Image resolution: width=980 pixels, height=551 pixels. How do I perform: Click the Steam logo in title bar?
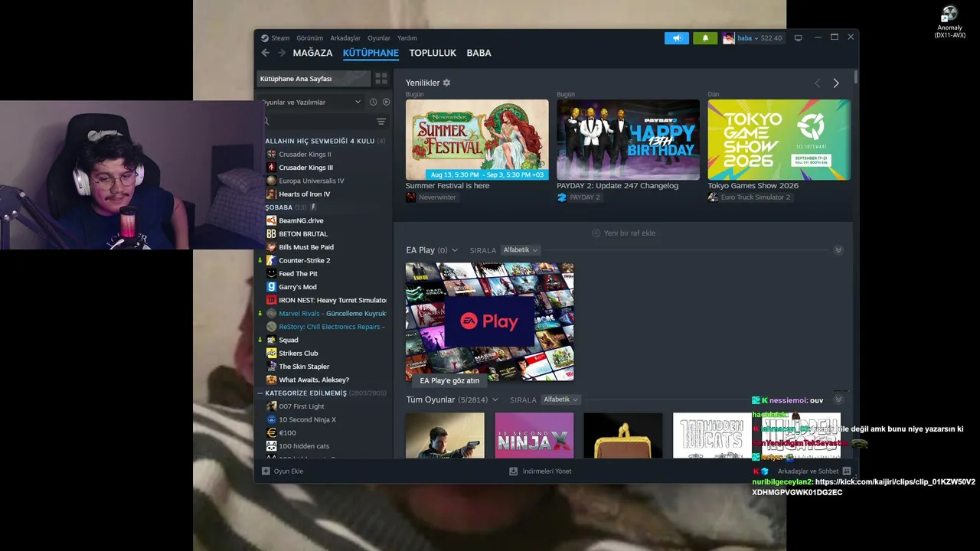click(x=265, y=37)
